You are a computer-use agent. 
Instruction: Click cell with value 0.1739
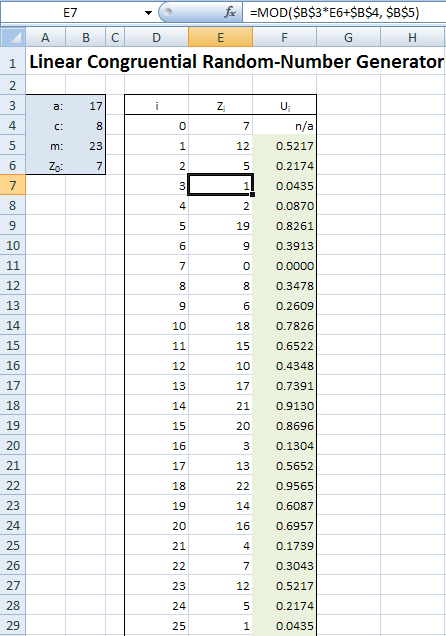pyautogui.click(x=285, y=546)
